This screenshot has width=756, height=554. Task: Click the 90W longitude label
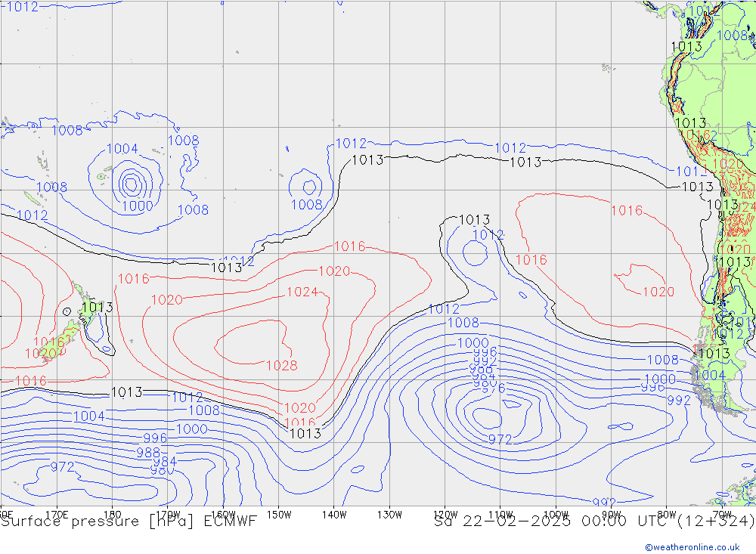[x=612, y=514]
